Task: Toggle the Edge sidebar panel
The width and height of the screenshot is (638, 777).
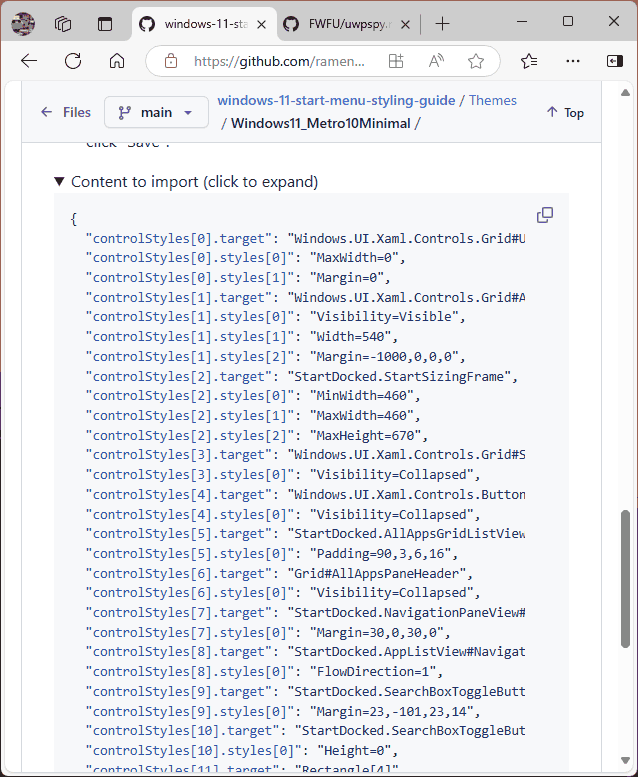Action: pos(614,61)
